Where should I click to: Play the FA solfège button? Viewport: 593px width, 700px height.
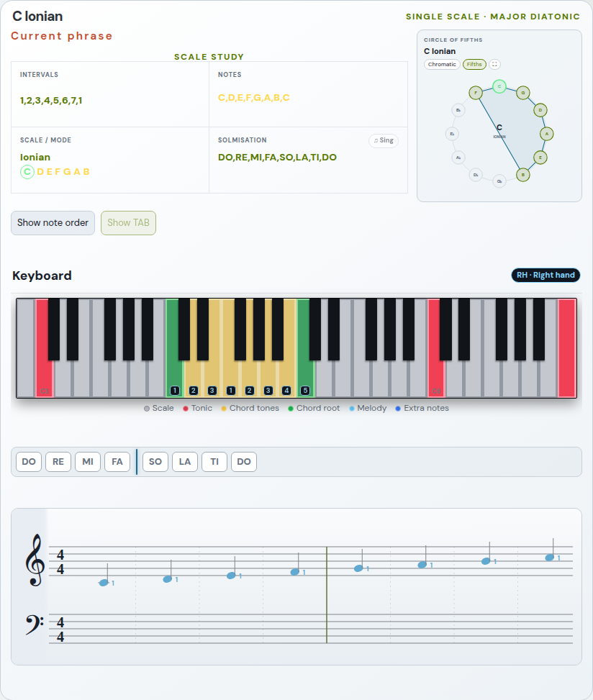[x=117, y=462]
